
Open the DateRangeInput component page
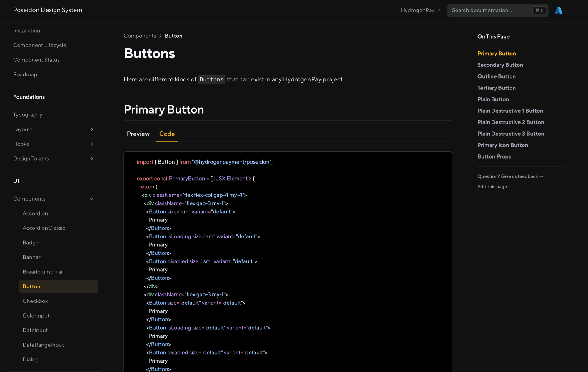(43, 345)
